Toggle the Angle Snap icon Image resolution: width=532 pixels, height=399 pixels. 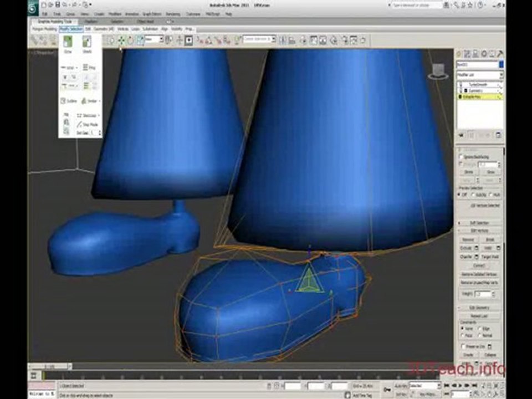coord(209,40)
